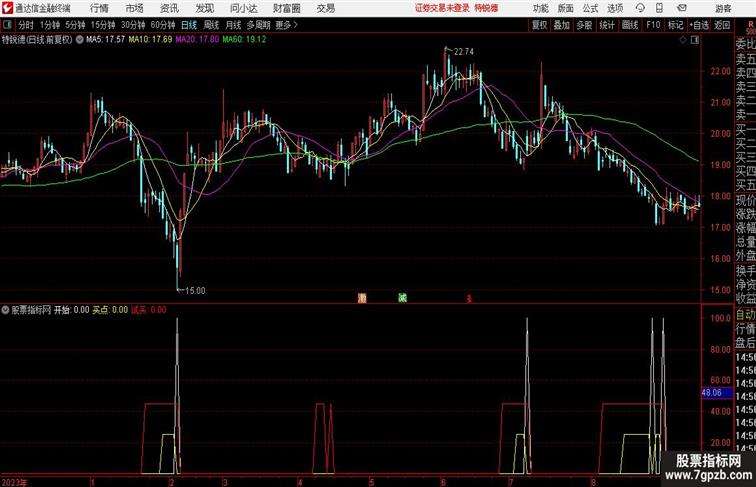This screenshot has height=487, width=756.
Task: Click the mobile phone icon
Action: [659, 8]
